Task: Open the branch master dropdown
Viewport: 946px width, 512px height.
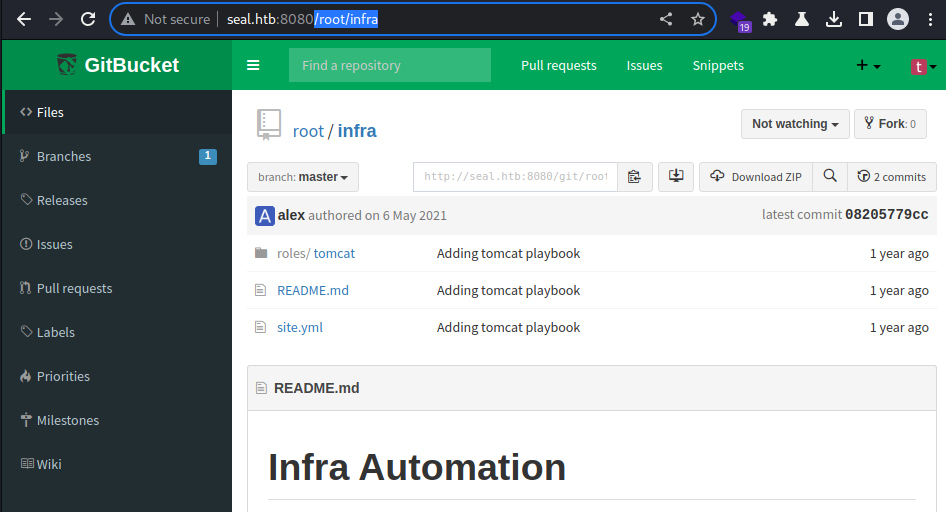Action: 303,177
